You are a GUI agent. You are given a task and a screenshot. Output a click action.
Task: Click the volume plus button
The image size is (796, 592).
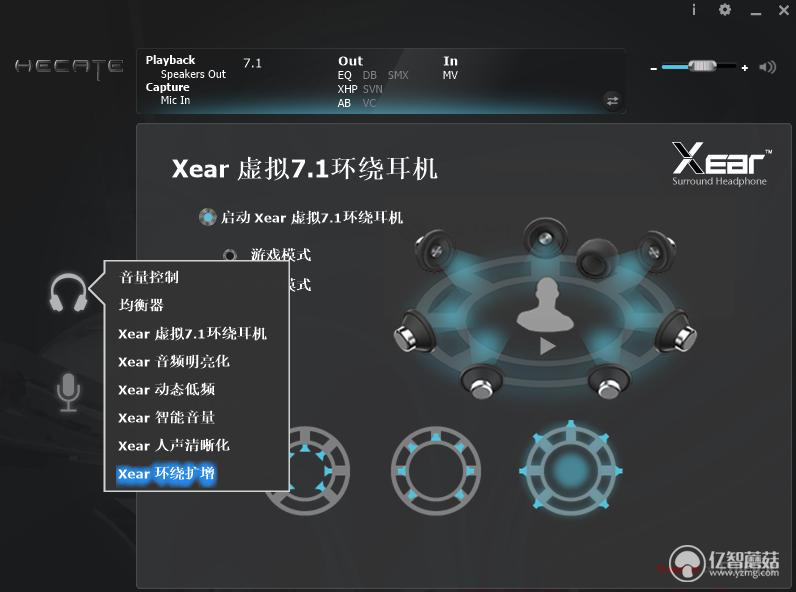tap(744, 68)
